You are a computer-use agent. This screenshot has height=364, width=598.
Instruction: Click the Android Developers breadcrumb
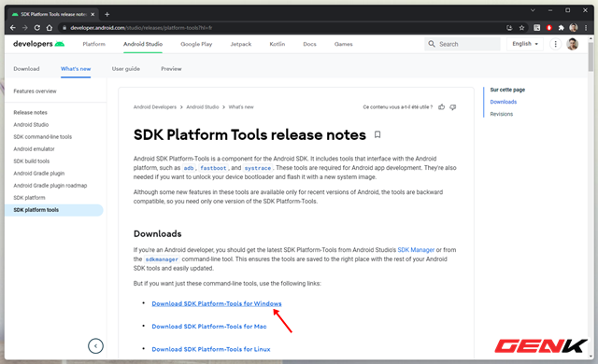155,107
